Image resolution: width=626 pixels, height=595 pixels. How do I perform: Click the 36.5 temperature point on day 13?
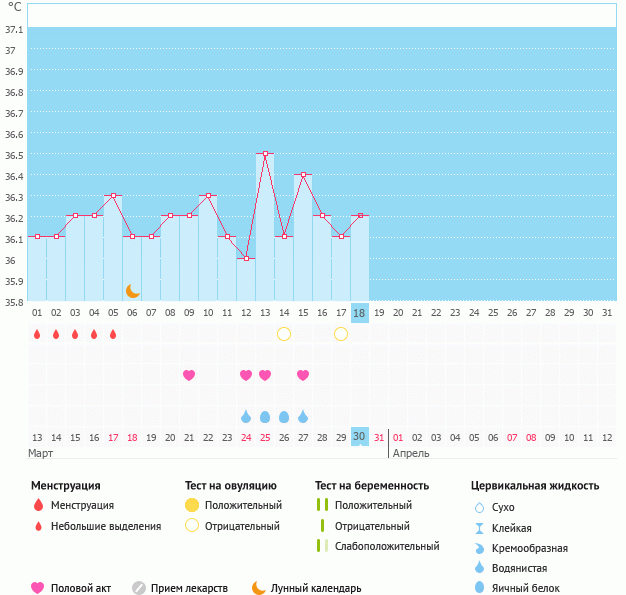tap(265, 154)
